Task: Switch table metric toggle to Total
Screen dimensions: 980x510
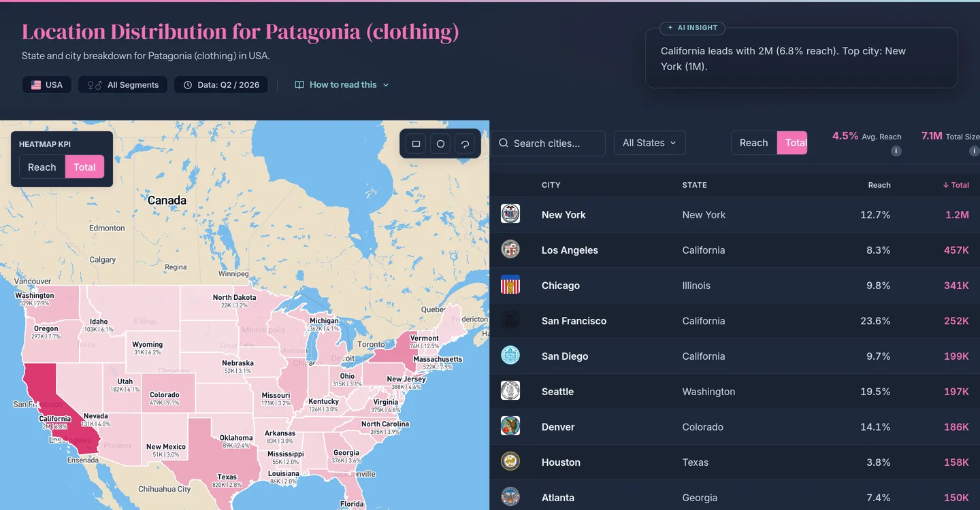Action: (793, 143)
